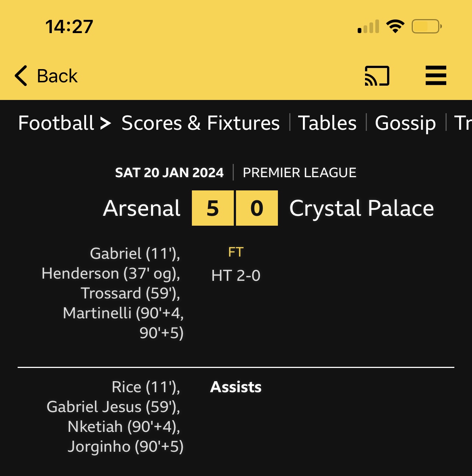This screenshot has width=472, height=476.
Task: Open the hamburger menu
Action: [x=436, y=76]
